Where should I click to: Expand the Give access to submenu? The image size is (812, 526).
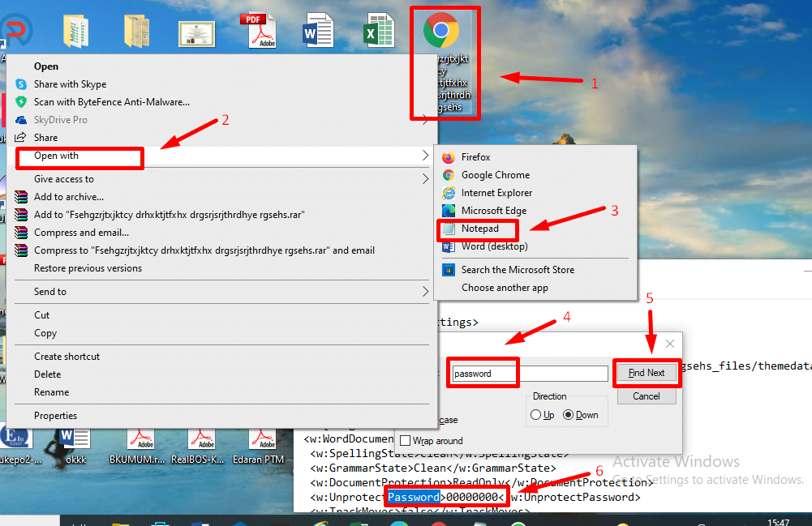pyautogui.click(x=425, y=178)
